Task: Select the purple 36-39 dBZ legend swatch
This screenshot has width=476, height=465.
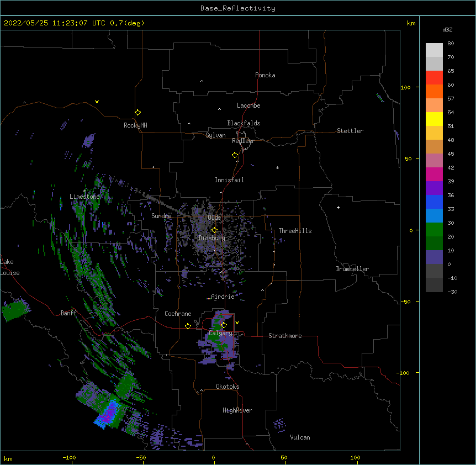Action: click(x=434, y=188)
